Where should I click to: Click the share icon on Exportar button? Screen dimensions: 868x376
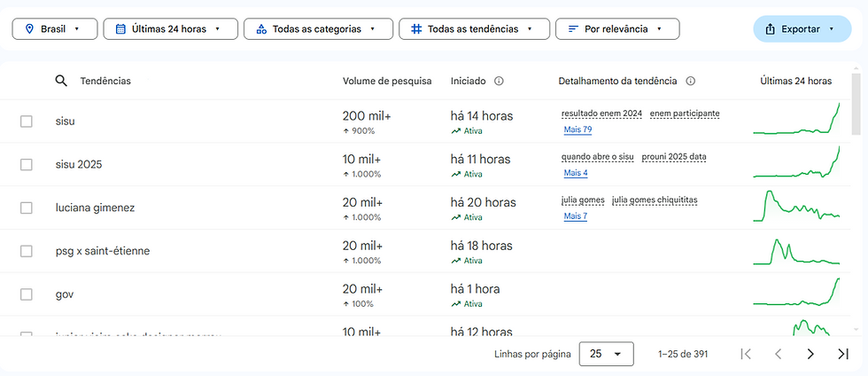770,29
